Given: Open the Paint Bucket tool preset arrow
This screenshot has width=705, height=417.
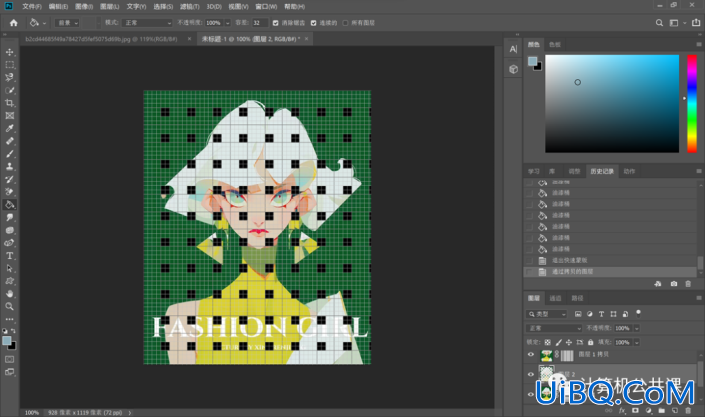Looking at the screenshot, I should [44, 23].
